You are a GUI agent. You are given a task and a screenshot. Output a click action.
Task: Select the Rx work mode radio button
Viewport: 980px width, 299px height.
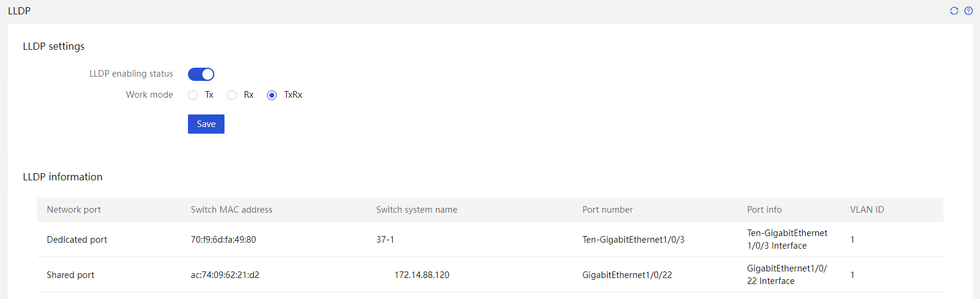pos(232,95)
